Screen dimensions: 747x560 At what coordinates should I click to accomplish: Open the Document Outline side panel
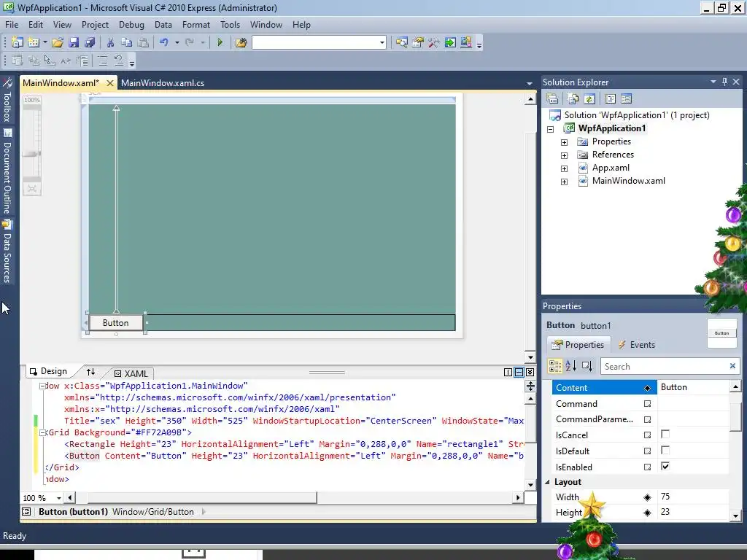click(7, 171)
